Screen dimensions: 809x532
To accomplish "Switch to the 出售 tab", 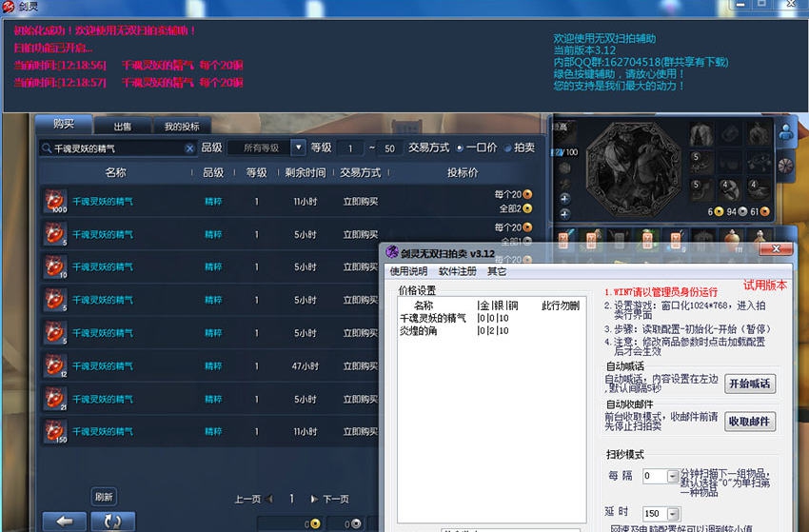I will [122, 127].
